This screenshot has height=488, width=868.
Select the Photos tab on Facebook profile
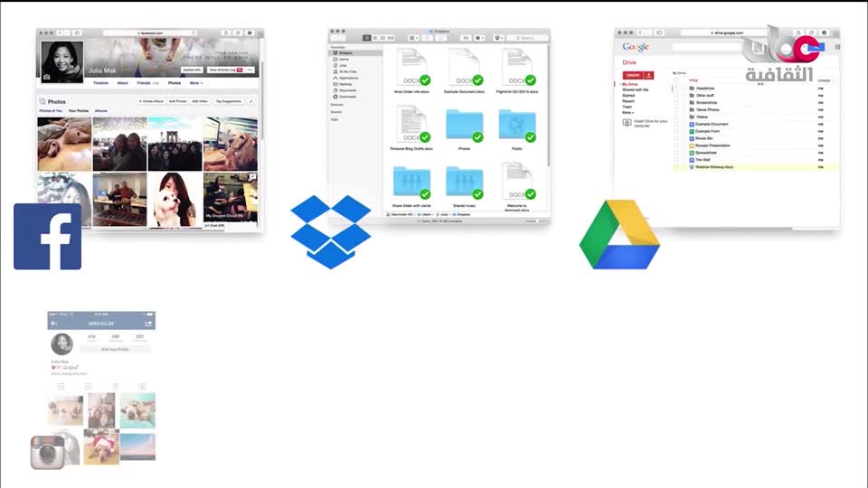coord(175,83)
